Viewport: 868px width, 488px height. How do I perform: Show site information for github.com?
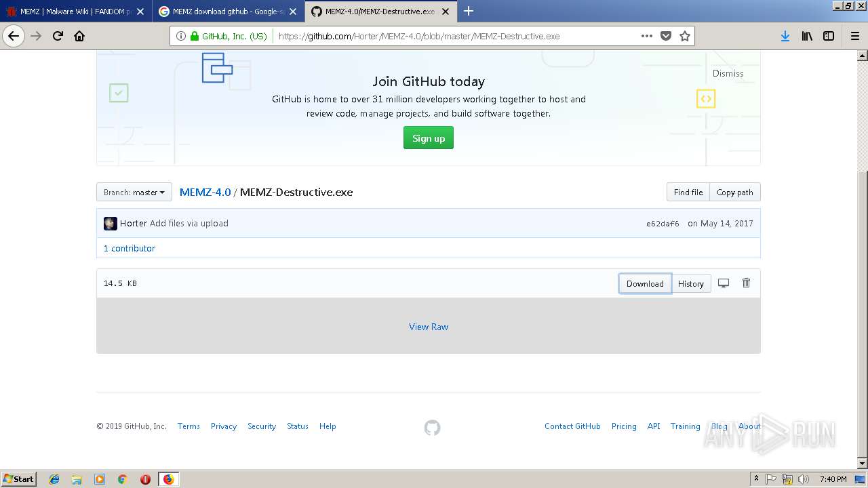(181, 36)
